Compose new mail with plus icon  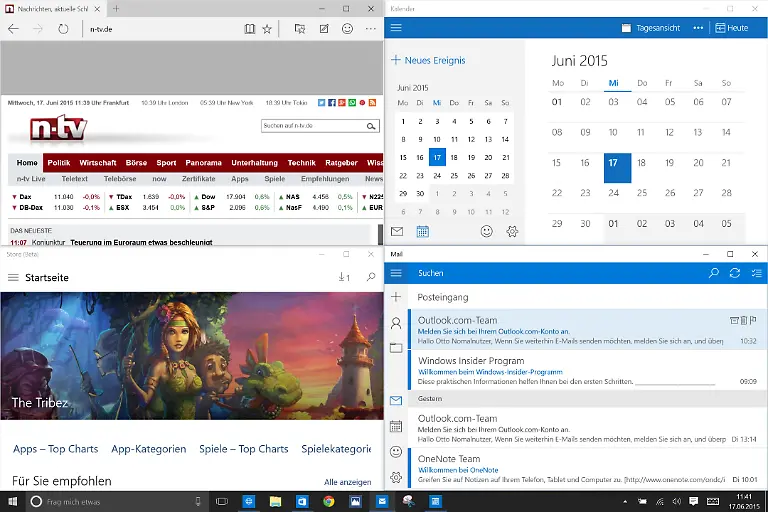pyautogui.click(x=396, y=297)
